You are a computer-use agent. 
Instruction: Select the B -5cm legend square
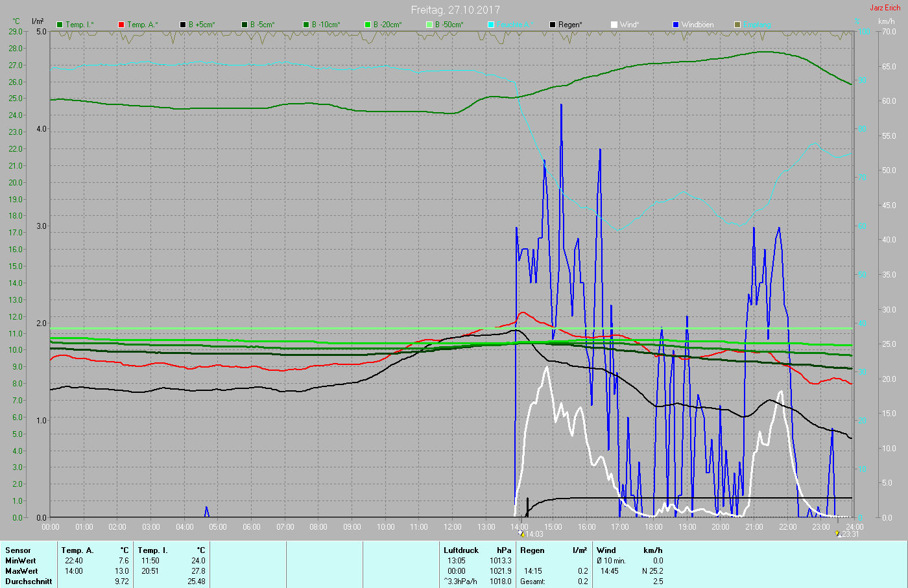pos(245,25)
